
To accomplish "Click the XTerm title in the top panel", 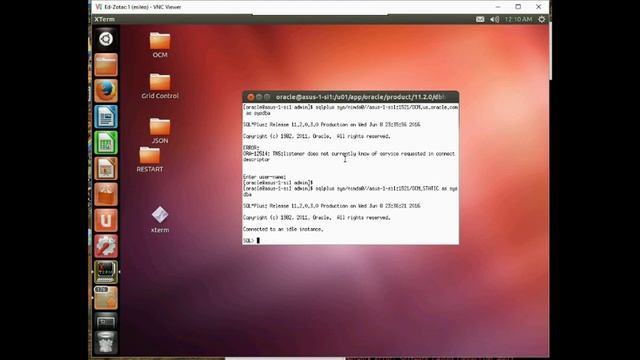I will [x=104, y=19].
